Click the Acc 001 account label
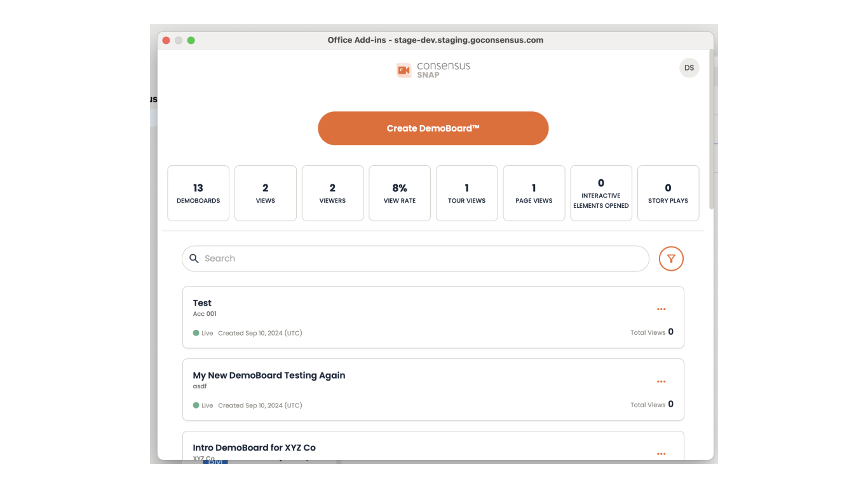 click(x=205, y=314)
